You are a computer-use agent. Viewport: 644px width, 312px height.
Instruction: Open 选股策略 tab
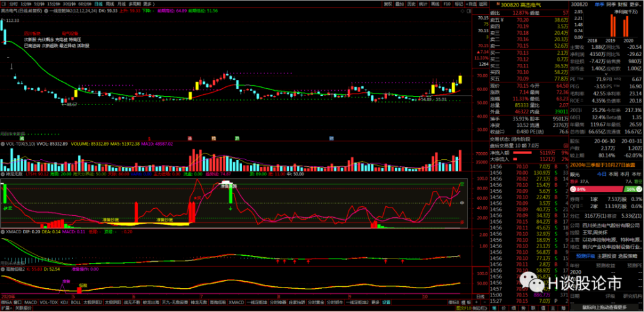pos(628,256)
